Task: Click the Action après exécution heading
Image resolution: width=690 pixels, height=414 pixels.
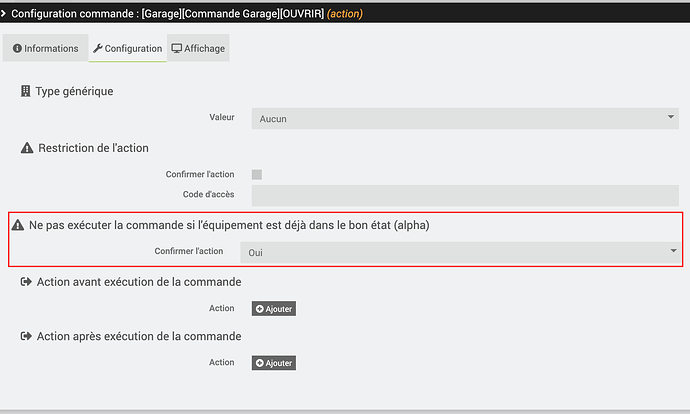Action: (x=139, y=337)
